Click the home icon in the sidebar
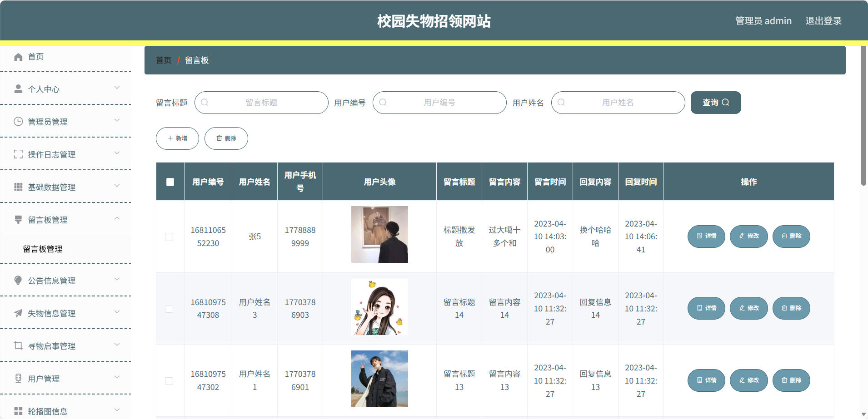Screen dimensions: 868x419 click(18, 57)
